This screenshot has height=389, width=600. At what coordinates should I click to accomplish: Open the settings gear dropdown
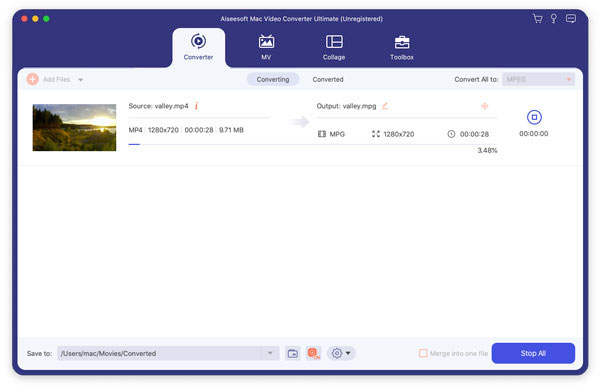[341, 353]
